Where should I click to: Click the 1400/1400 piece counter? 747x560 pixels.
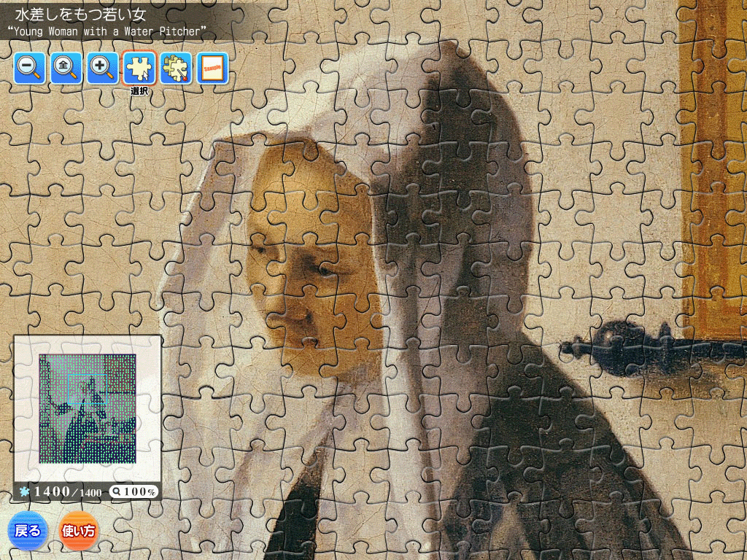[x=61, y=492]
